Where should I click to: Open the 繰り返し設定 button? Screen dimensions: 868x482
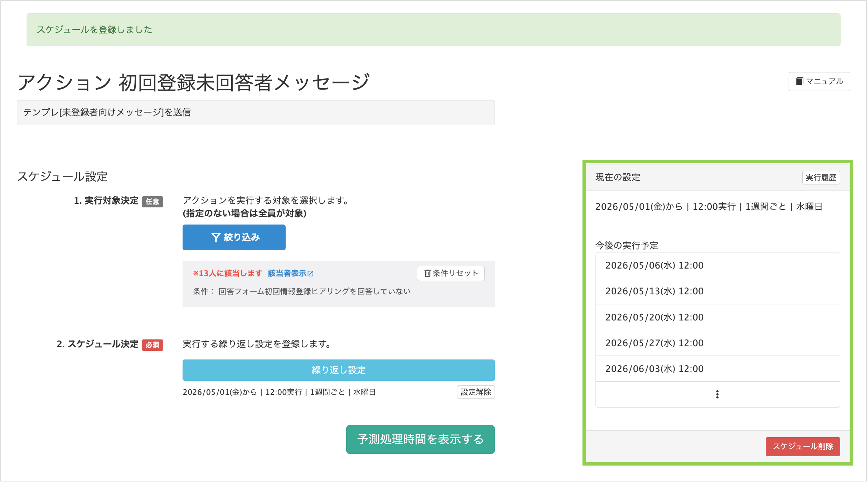(338, 370)
